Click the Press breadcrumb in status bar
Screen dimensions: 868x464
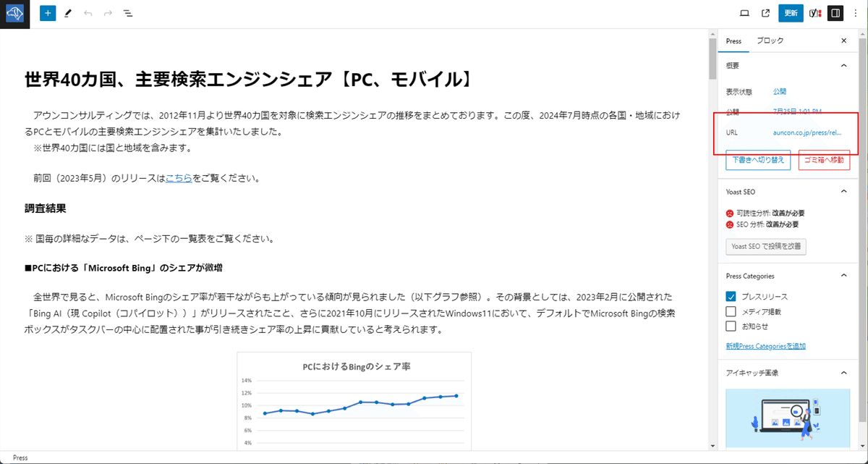20,458
